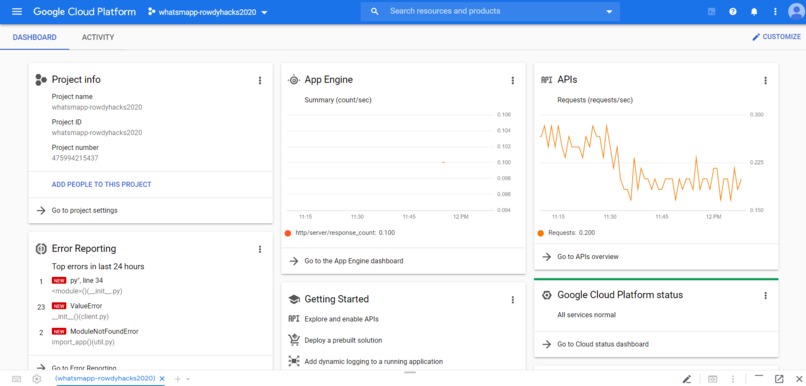Click the arrow beside App Engine dashboard link

(x=294, y=261)
